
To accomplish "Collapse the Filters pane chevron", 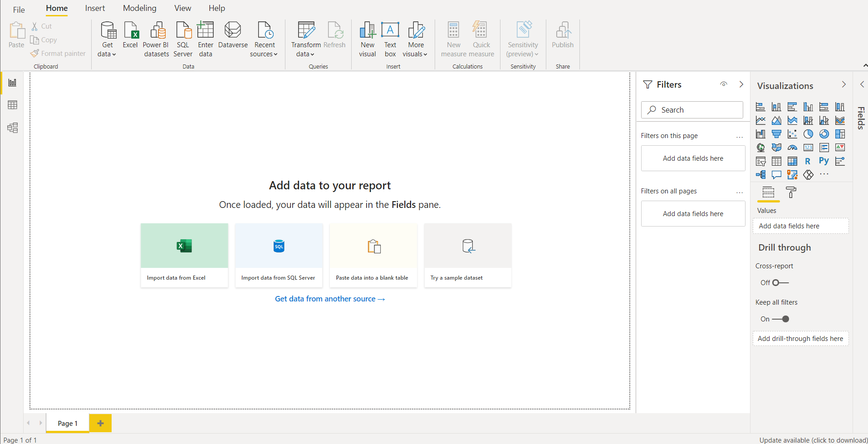I will (x=741, y=84).
